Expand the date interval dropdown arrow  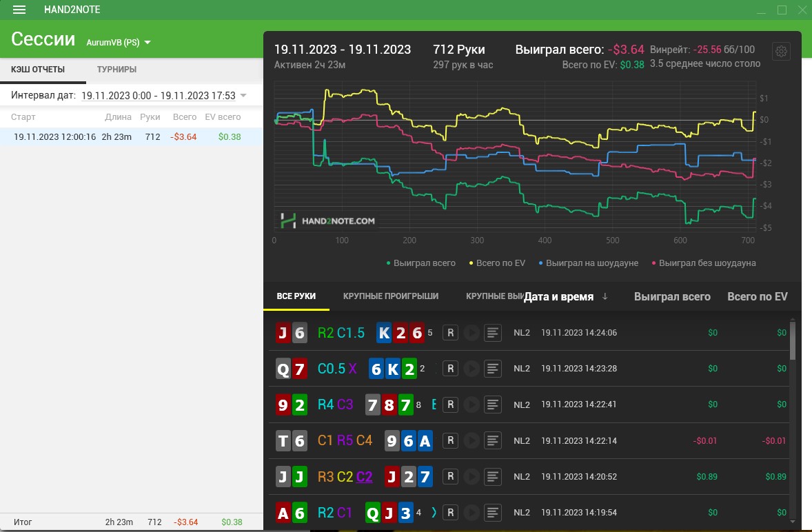point(243,95)
